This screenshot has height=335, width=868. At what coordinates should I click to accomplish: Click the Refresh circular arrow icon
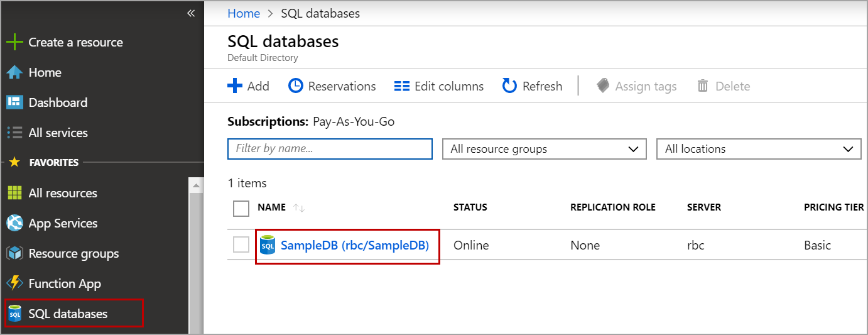(x=509, y=86)
